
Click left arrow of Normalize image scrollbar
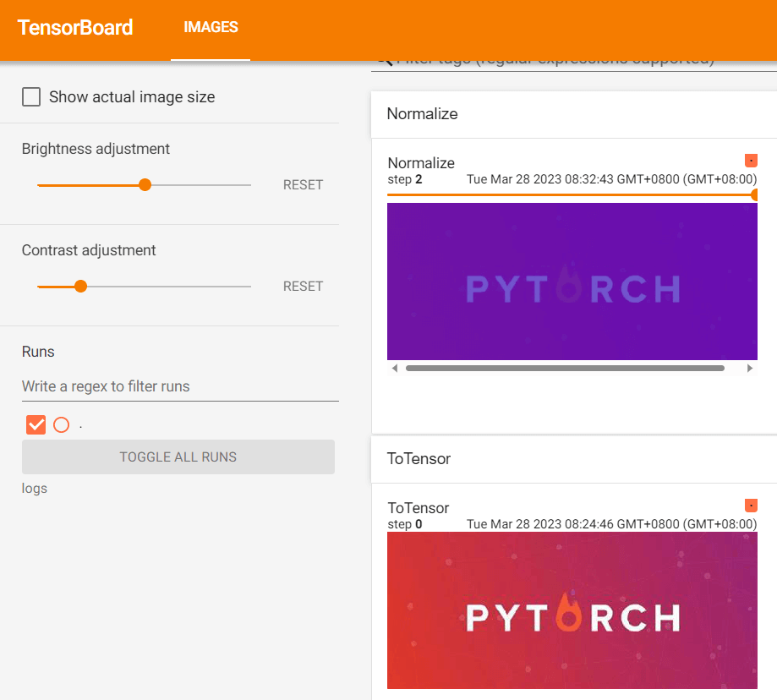pos(395,368)
